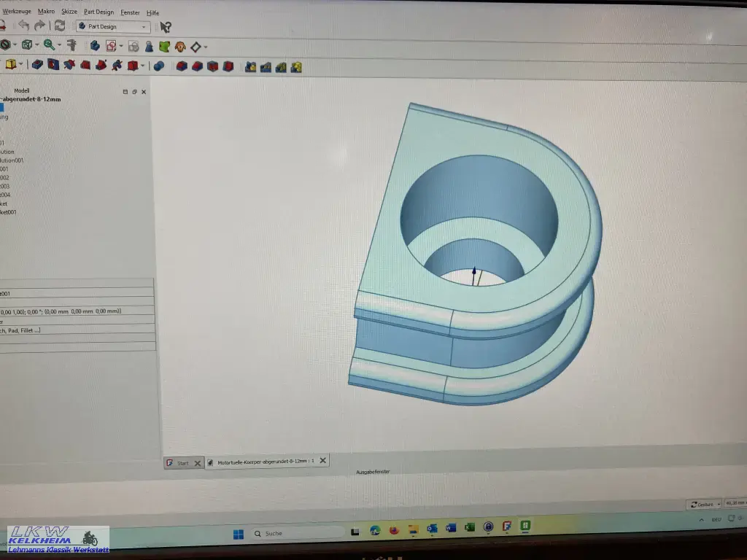Image resolution: width=747 pixels, height=560 pixels.
Task: Click the MultiTransform pattern icon
Action: point(296,68)
